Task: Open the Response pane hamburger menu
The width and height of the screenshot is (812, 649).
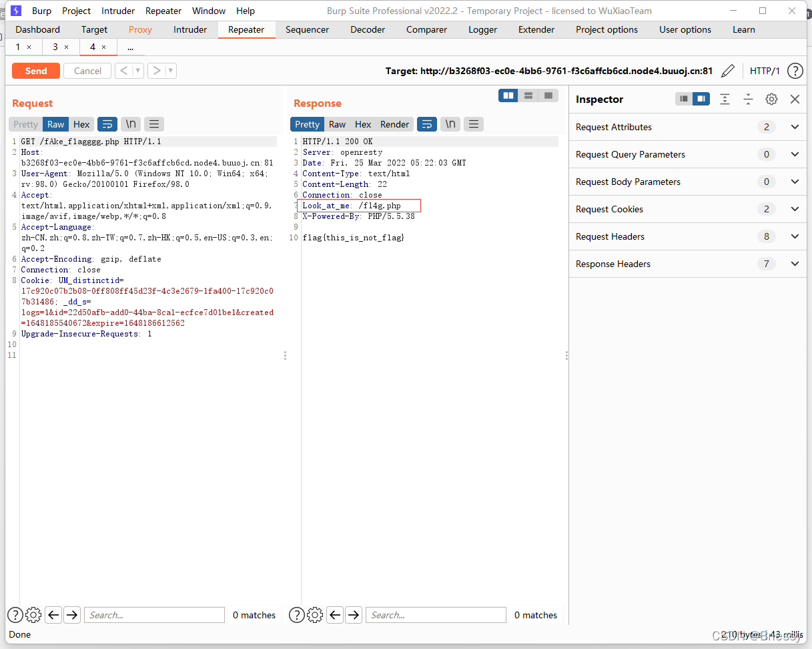Action: pyautogui.click(x=473, y=124)
